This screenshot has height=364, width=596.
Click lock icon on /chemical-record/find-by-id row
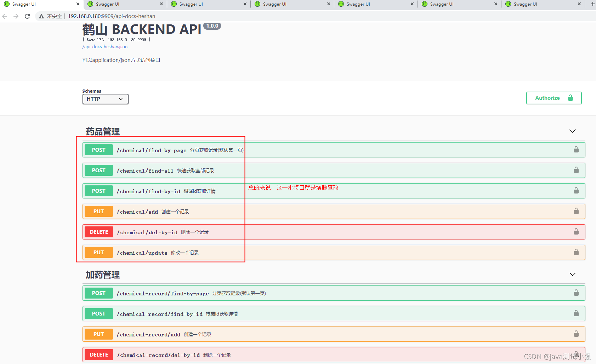pos(576,313)
